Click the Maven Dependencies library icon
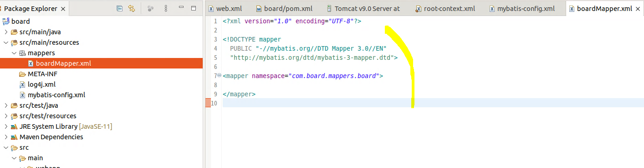The width and height of the screenshot is (644, 168). click(14, 137)
